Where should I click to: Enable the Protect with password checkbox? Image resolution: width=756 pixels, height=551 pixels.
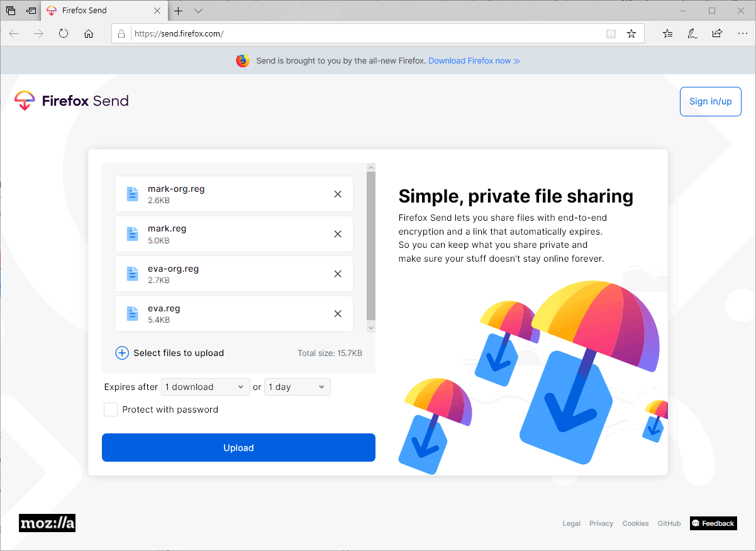[x=110, y=409]
